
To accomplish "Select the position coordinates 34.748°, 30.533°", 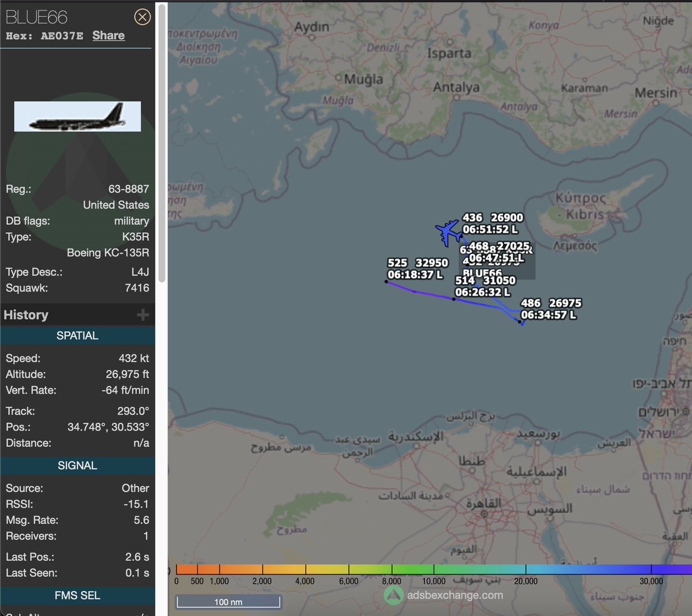I will 108,427.
